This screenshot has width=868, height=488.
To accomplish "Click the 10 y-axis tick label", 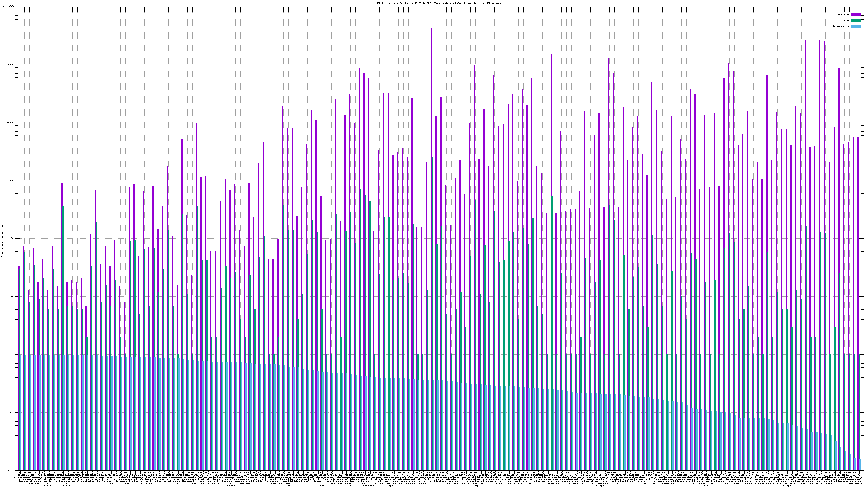I will (x=12, y=296).
